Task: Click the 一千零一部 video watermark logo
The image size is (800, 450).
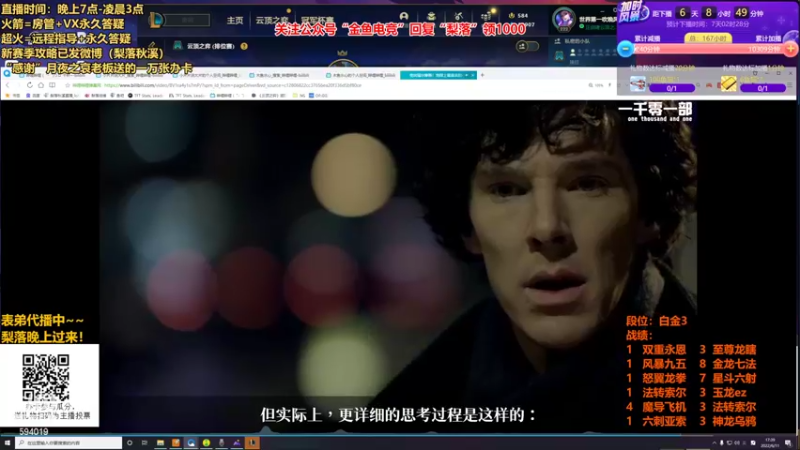Action: click(655, 112)
